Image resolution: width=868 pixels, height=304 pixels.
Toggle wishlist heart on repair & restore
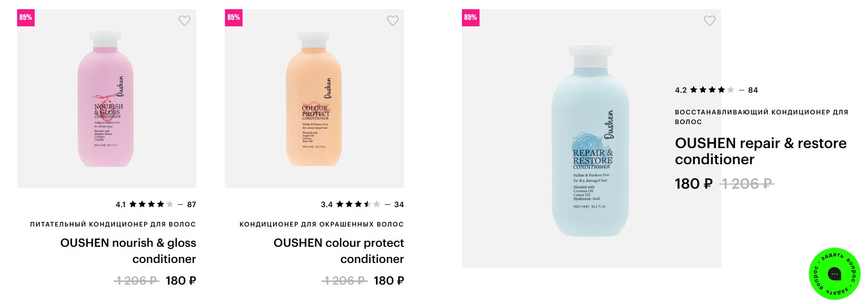click(x=710, y=21)
